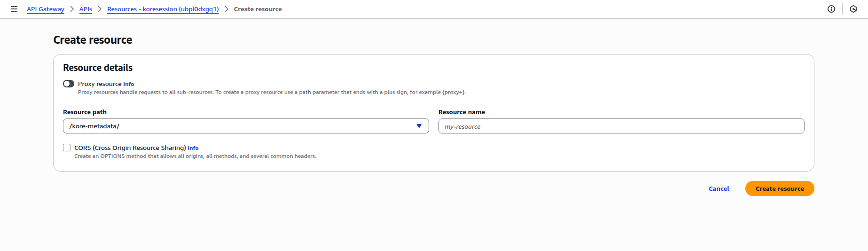This screenshot has width=868, height=251.
Task: Open Info link beside CORS option
Action: pyautogui.click(x=193, y=148)
